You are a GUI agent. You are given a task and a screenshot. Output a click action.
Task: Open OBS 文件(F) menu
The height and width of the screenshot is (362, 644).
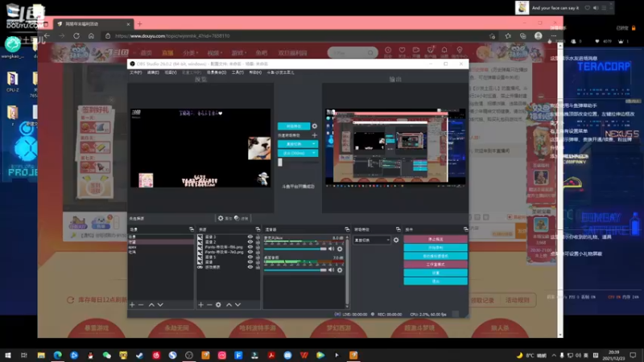tap(135, 72)
